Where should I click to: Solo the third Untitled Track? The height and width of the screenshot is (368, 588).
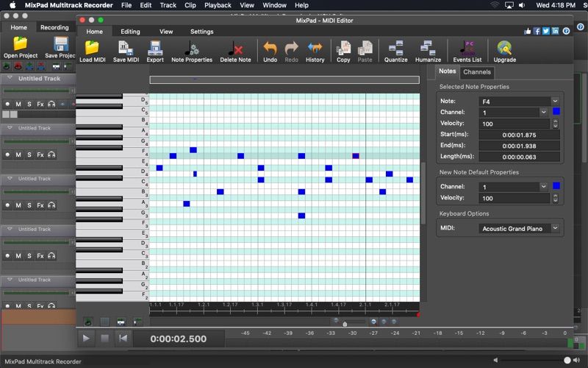(x=29, y=205)
